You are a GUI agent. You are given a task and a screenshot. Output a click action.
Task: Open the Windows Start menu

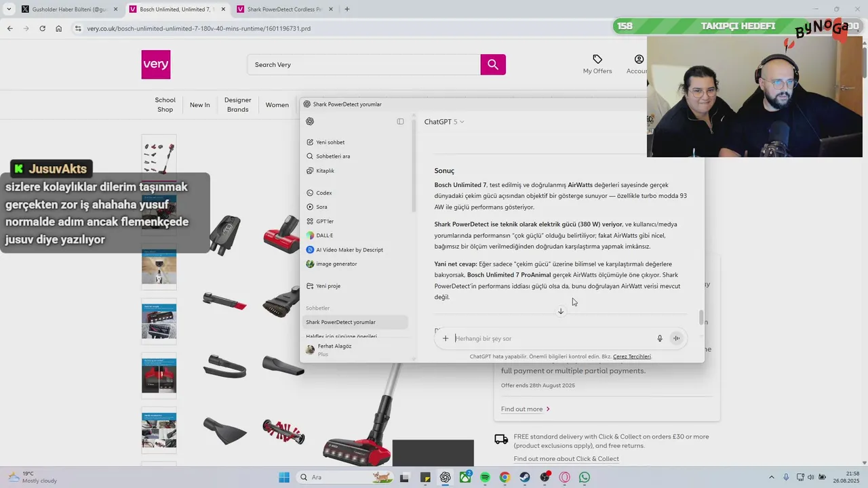(284, 477)
